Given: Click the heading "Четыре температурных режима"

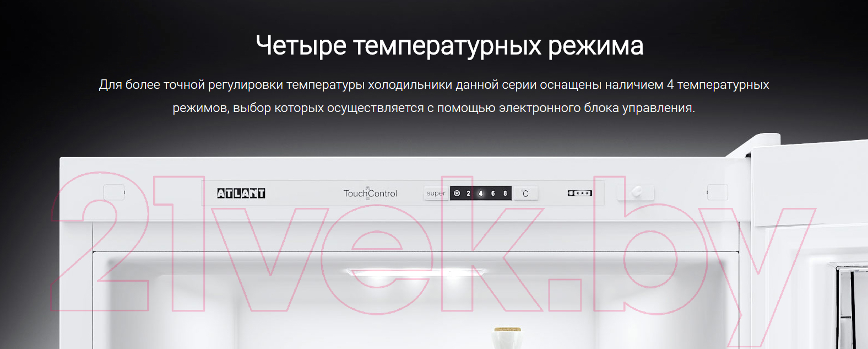Looking at the screenshot, I should click(x=449, y=45).
